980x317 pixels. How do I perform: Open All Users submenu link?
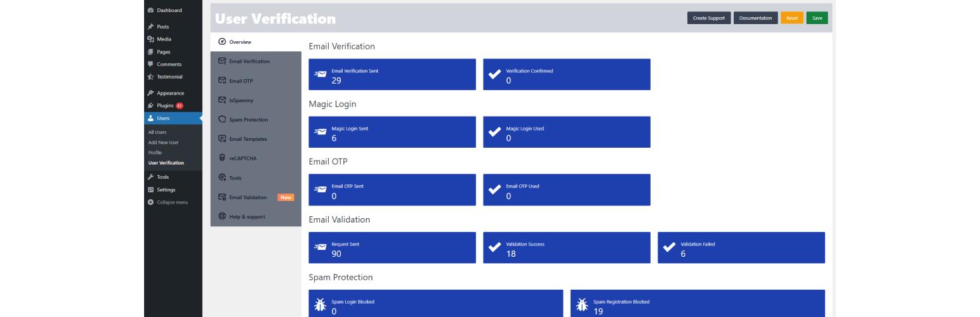pos(157,133)
